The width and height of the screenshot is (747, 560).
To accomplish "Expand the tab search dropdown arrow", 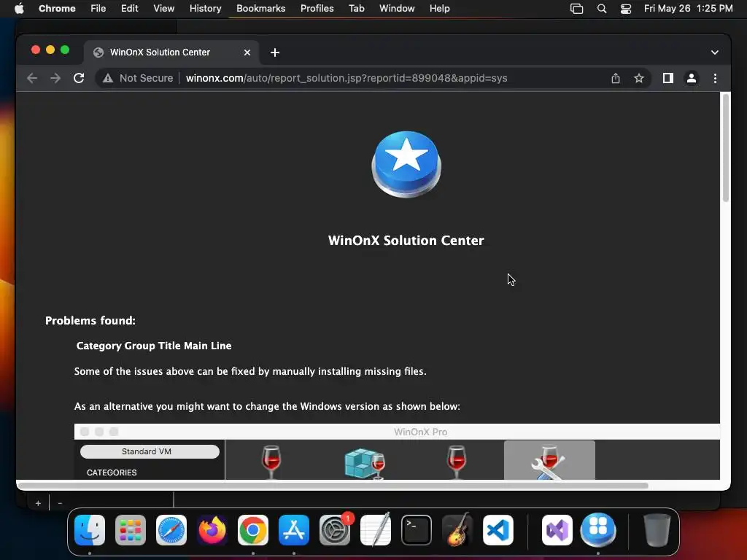I will (715, 52).
